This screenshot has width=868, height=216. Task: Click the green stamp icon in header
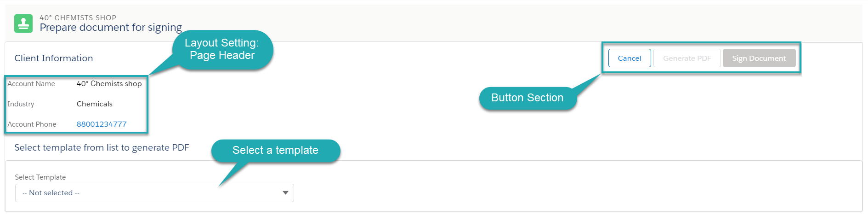click(23, 23)
